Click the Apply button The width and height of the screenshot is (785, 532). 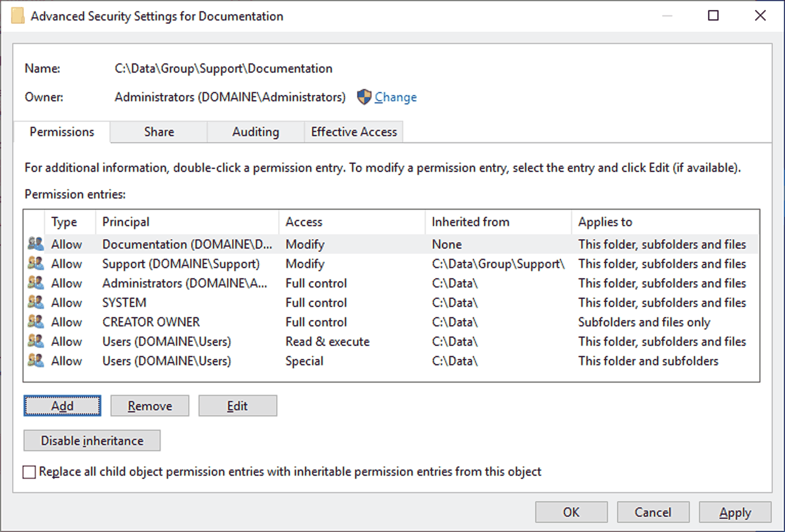click(735, 512)
